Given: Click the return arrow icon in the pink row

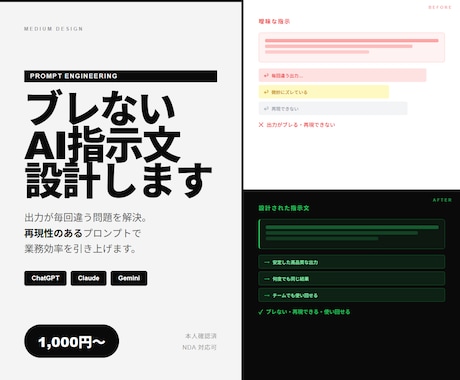Looking at the screenshot, I should [266, 76].
